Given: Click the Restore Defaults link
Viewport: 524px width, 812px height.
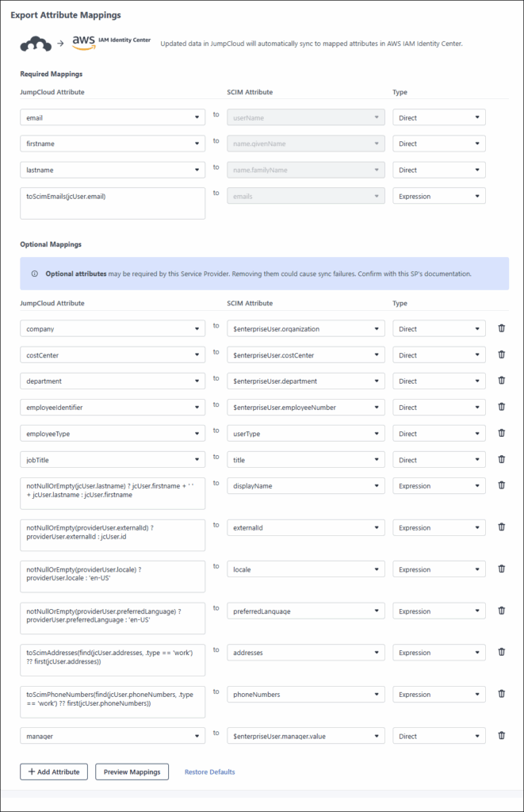Looking at the screenshot, I should (209, 772).
